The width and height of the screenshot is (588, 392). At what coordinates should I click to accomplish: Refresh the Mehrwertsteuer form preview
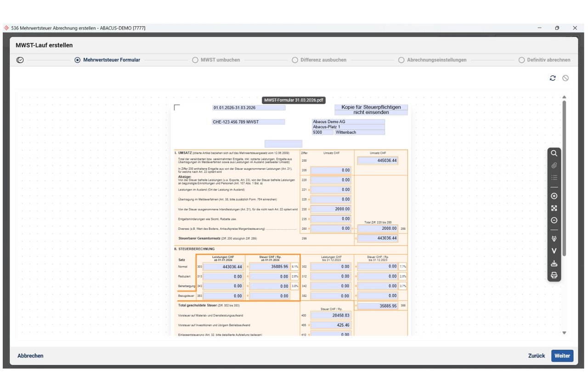pos(553,78)
